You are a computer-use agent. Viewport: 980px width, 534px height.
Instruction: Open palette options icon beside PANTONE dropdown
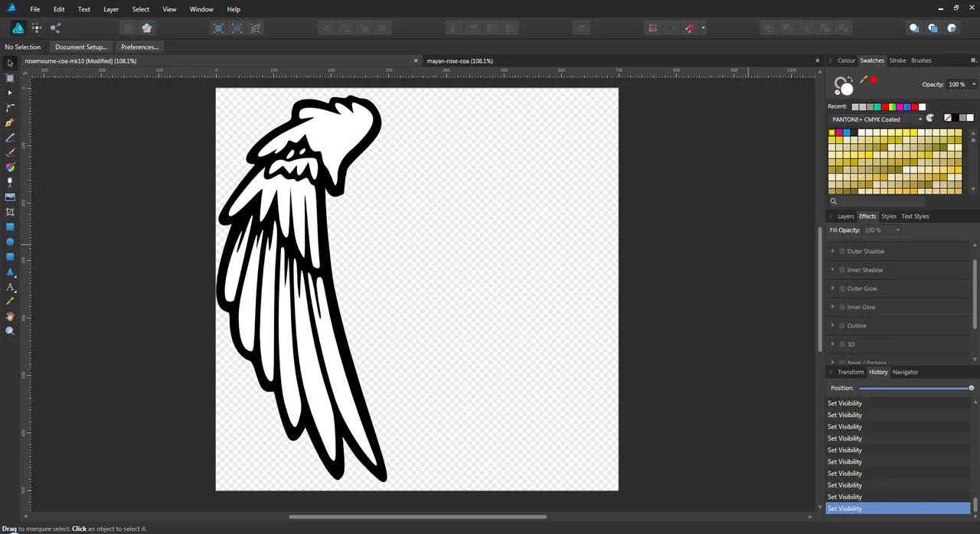pyautogui.click(x=930, y=119)
